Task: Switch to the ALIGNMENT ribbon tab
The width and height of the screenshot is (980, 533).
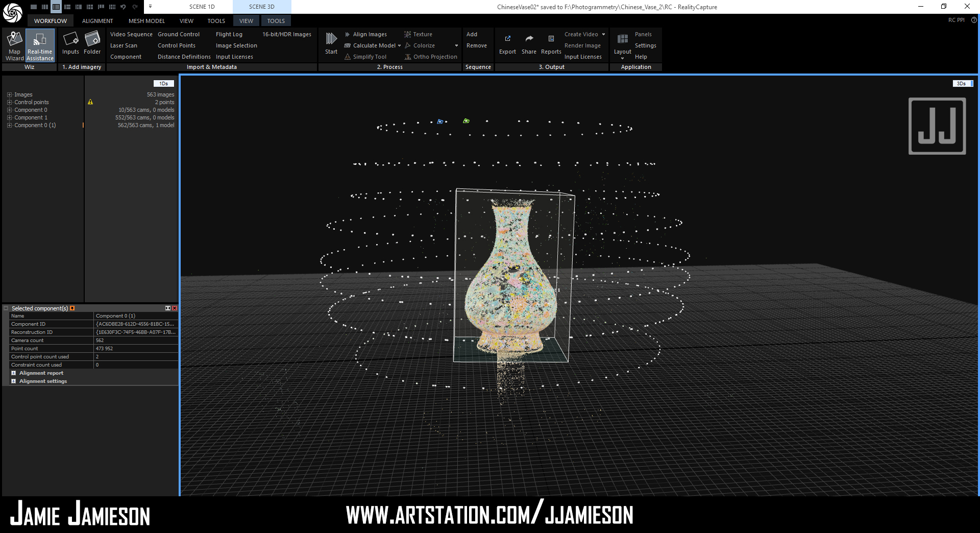Action: point(97,21)
